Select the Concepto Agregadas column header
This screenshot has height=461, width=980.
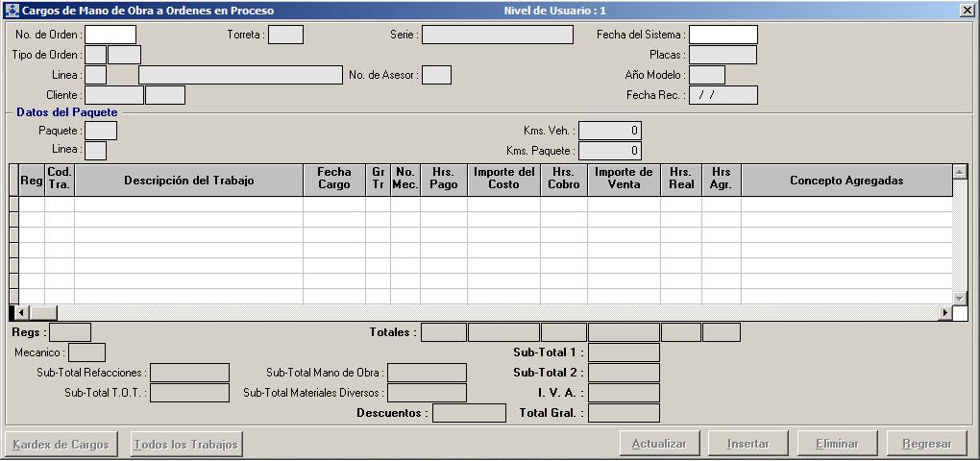point(845,181)
